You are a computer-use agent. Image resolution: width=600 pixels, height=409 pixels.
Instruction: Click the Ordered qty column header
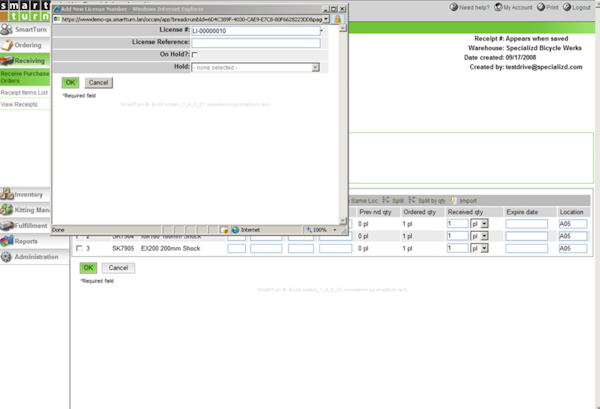419,212
